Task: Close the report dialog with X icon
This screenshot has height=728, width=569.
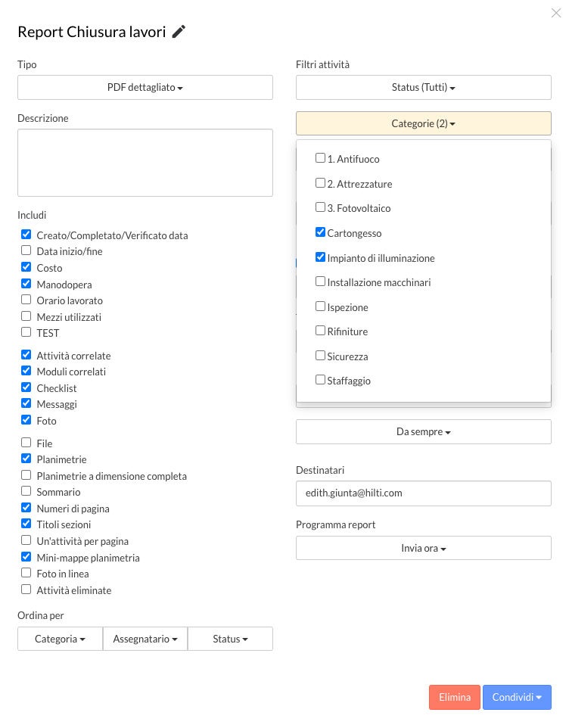Action: click(x=555, y=13)
